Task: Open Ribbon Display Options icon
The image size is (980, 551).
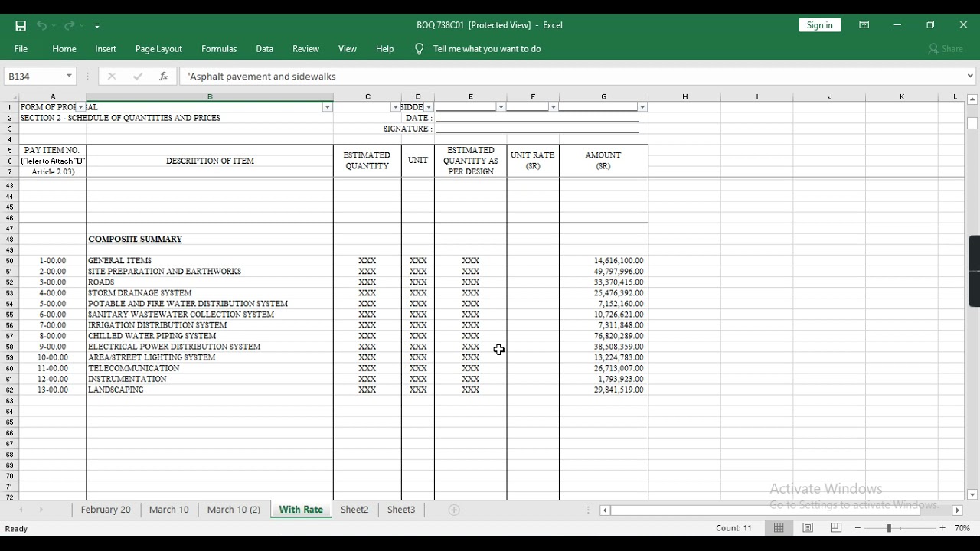Action: [x=864, y=25]
